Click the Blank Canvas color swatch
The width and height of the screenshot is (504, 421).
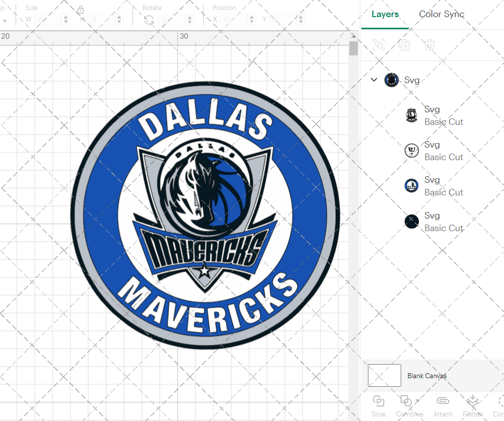point(385,375)
